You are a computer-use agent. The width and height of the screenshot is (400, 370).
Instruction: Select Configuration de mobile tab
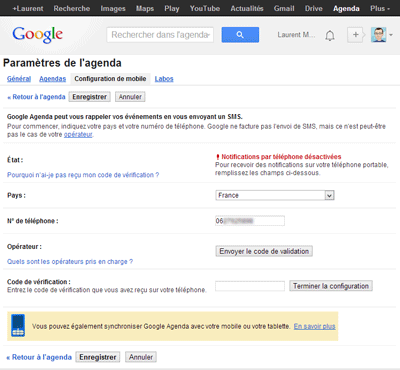pos(110,79)
